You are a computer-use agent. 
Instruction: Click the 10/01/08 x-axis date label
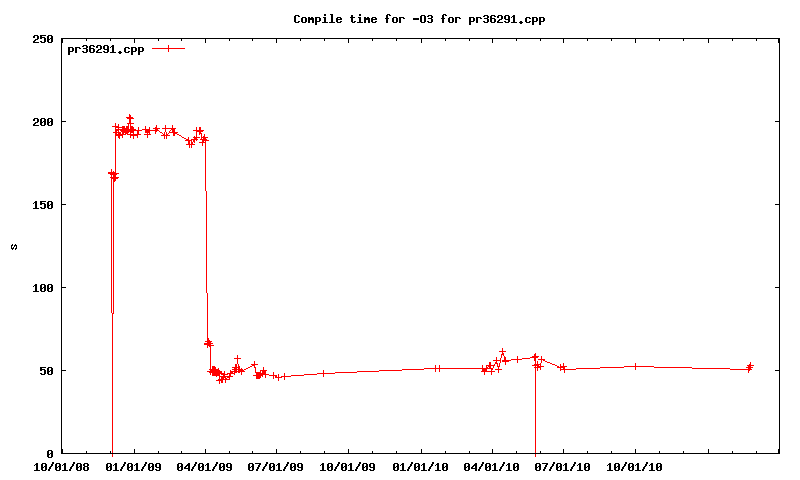(62, 465)
